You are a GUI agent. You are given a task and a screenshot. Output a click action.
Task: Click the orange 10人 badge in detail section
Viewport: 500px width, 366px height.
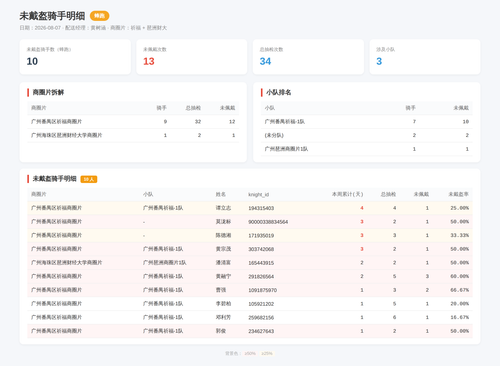click(89, 179)
